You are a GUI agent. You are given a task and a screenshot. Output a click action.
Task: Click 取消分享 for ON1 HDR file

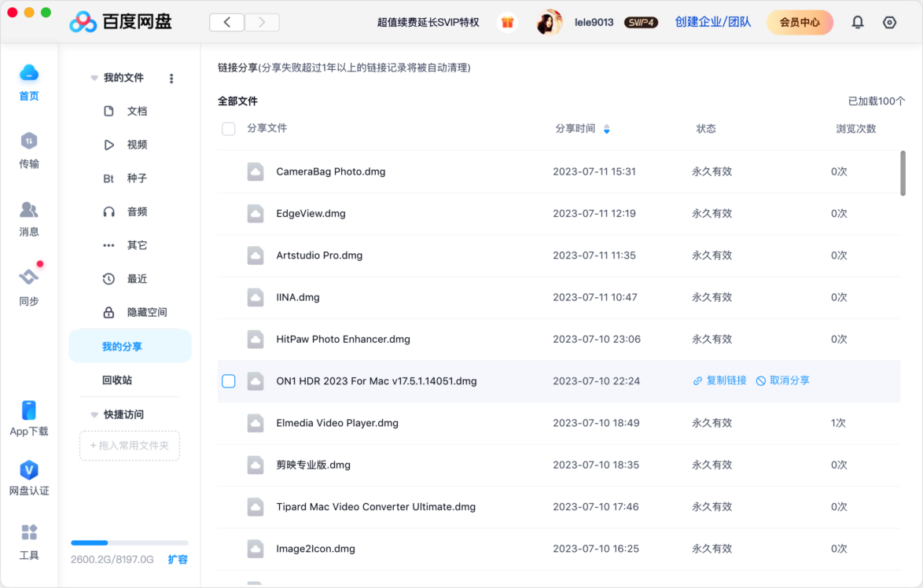(782, 380)
